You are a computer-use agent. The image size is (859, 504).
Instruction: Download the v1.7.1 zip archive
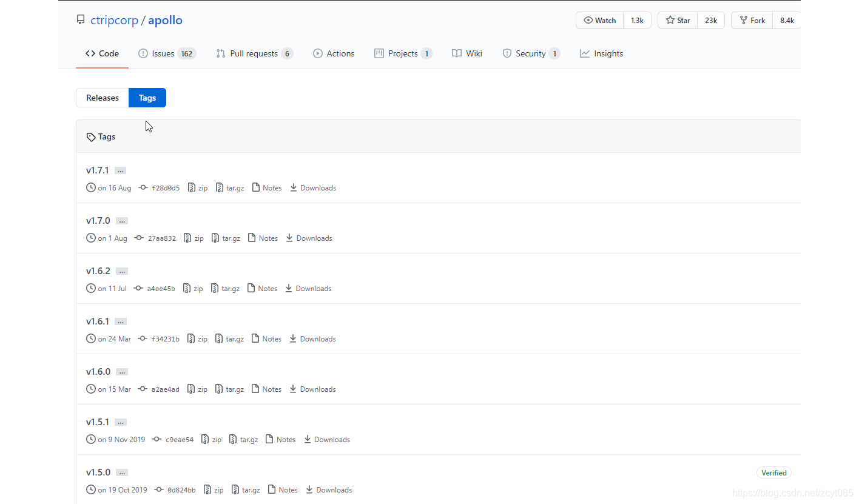point(198,188)
